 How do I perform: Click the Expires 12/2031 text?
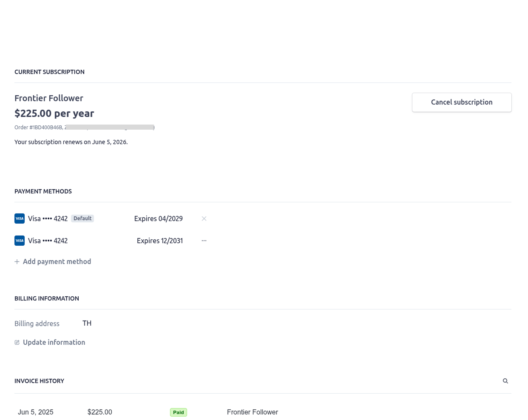pos(160,241)
